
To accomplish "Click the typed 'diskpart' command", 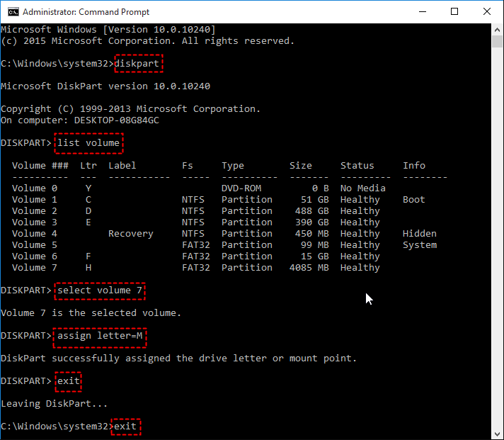I will pyautogui.click(x=137, y=63).
